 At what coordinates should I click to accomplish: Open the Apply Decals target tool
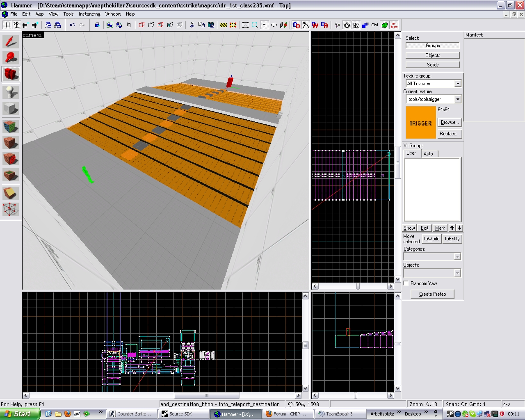[x=11, y=159]
